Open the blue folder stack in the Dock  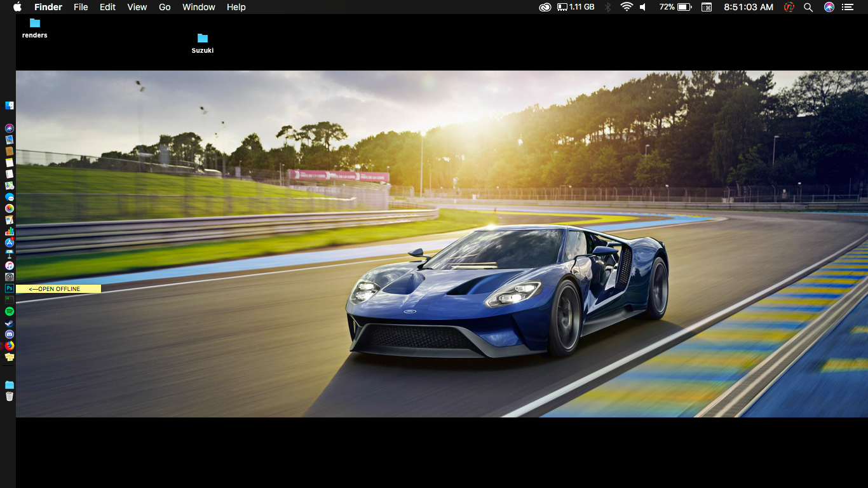pos(10,385)
